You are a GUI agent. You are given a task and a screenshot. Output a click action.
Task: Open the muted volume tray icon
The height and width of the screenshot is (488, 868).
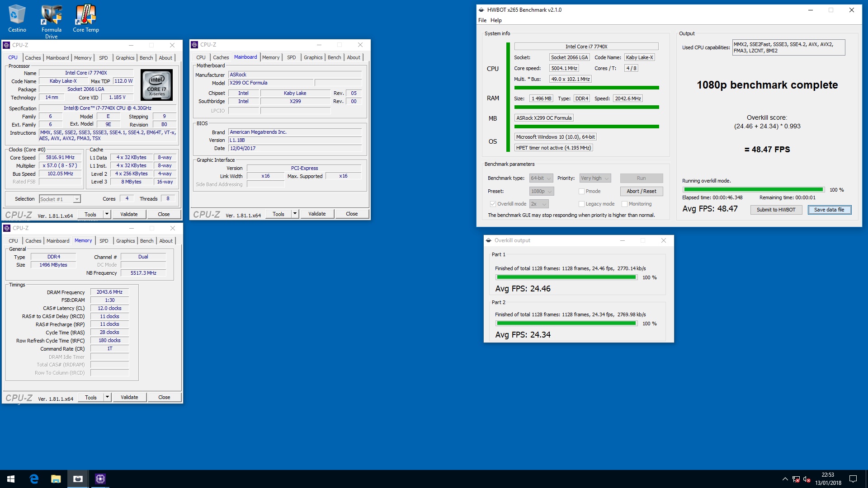807,479
